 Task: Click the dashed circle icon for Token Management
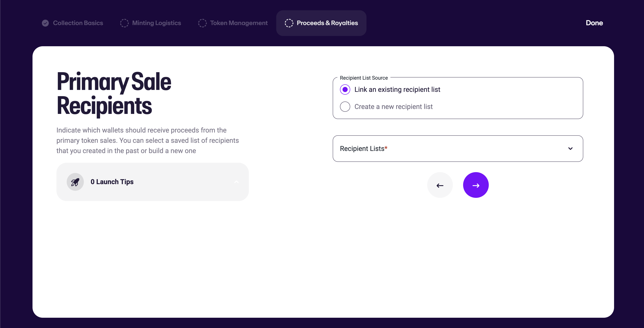click(x=202, y=23)
